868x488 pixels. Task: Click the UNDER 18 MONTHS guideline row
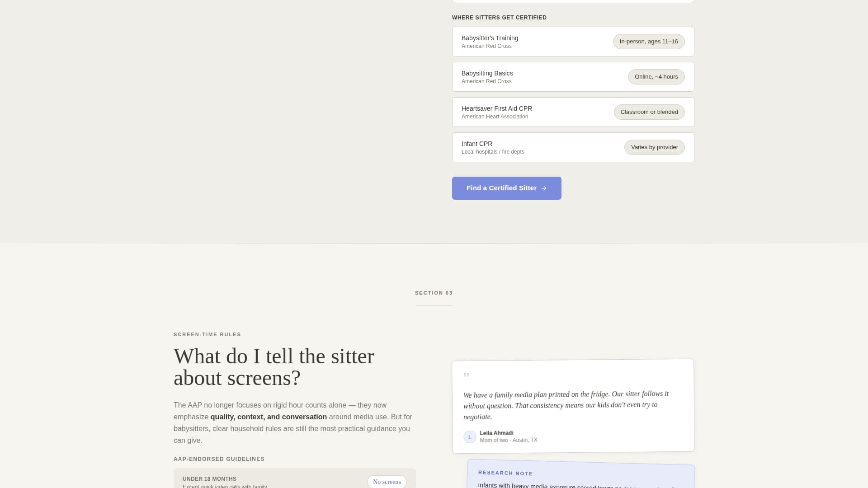(x=295, y=479)
